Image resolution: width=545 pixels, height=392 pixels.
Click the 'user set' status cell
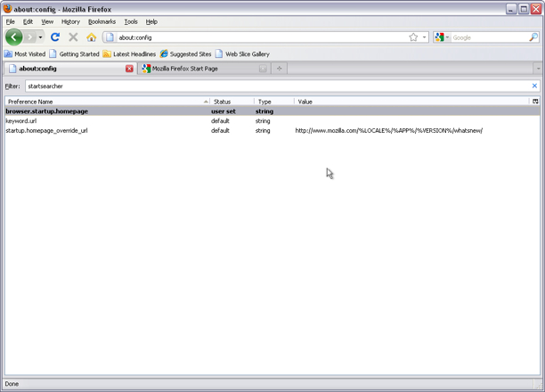click(224, 111)
